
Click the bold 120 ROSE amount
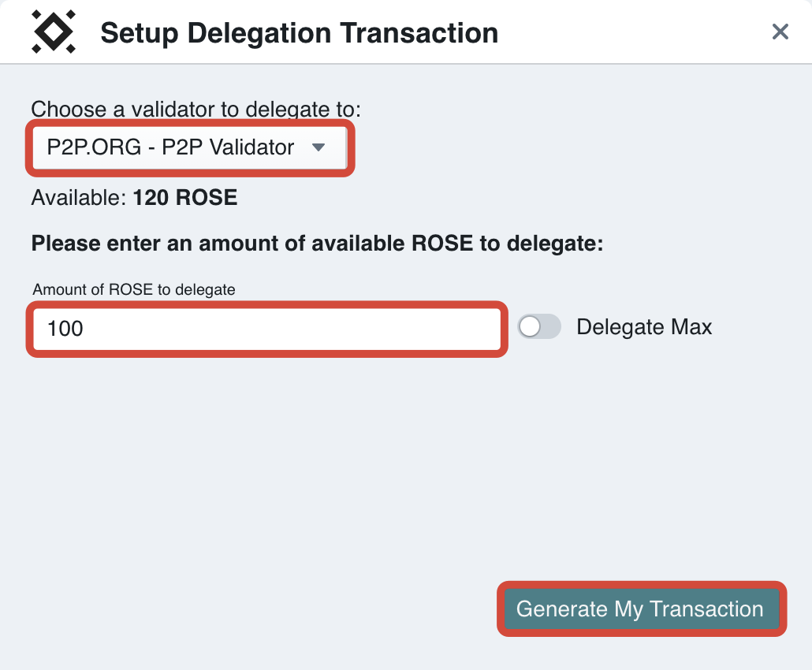click(185, 197)
